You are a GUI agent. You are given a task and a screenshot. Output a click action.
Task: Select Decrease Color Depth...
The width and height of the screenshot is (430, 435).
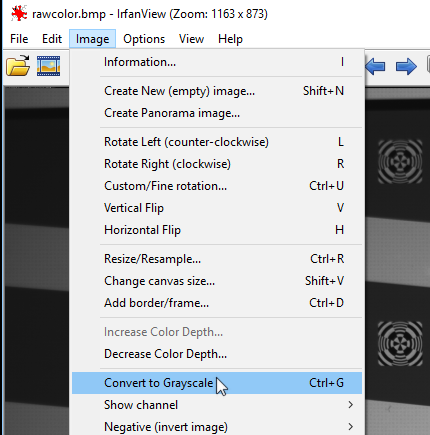click(217, 354)
